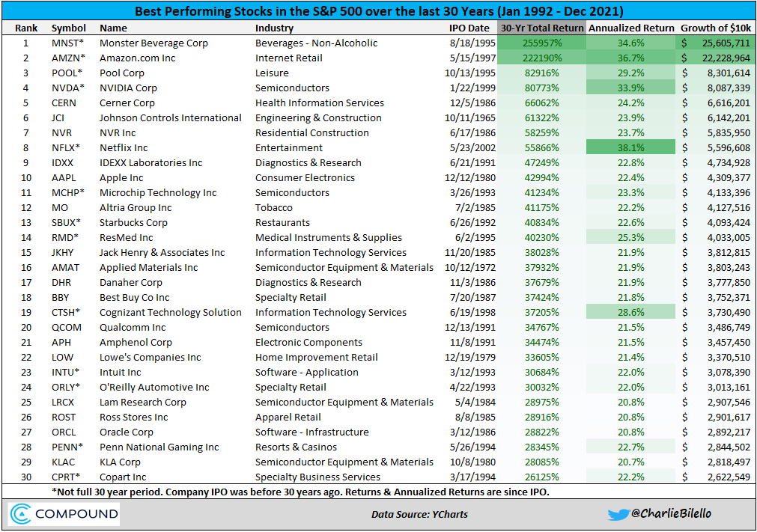This screenshot has width=757, height=532.
Task: Click the AMAT symbol cell
Action: pyautogui.click(x=66, y=267)
